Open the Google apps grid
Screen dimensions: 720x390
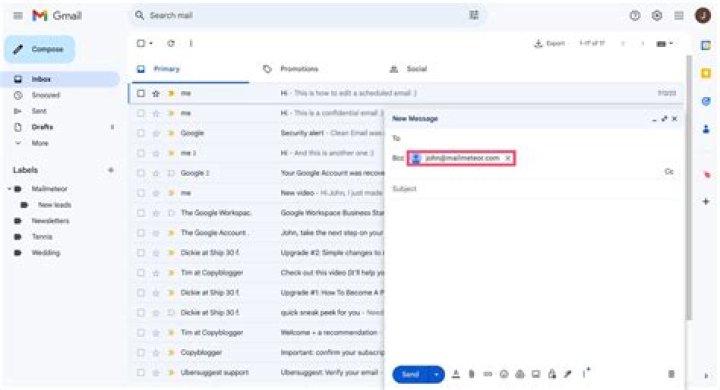point(679,16)
